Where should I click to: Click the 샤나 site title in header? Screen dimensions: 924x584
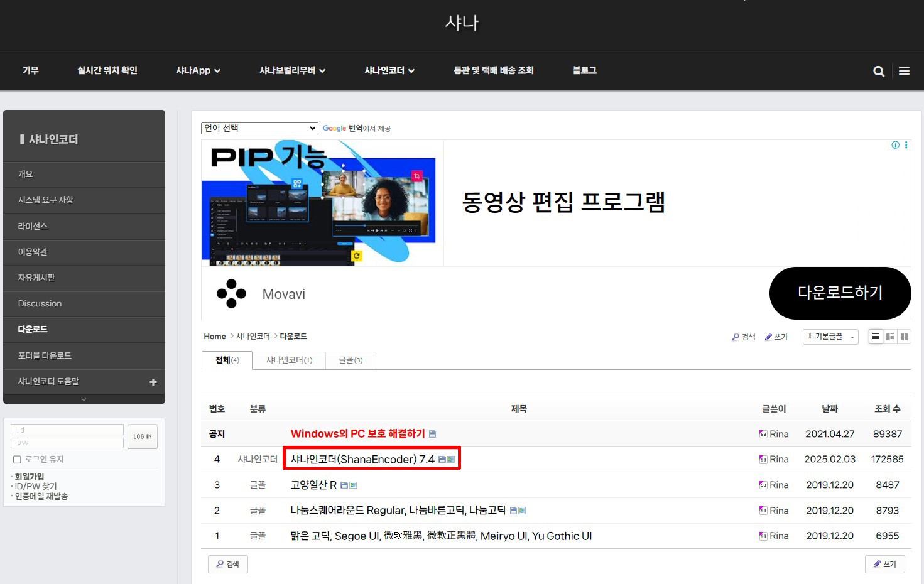(x=462, y=23)
